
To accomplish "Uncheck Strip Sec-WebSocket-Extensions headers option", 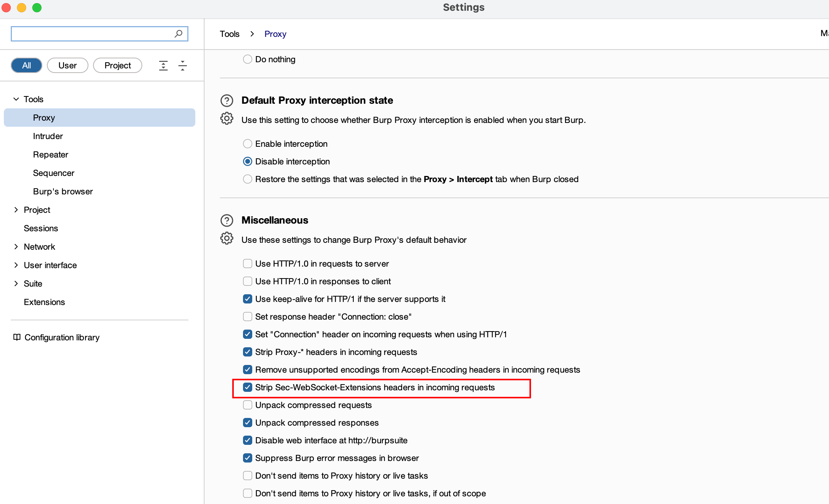I will tap(248, 387).
